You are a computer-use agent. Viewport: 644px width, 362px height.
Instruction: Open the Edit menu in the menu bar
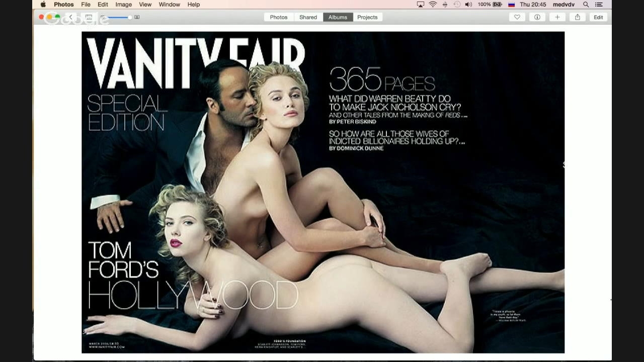pos(103,5)
